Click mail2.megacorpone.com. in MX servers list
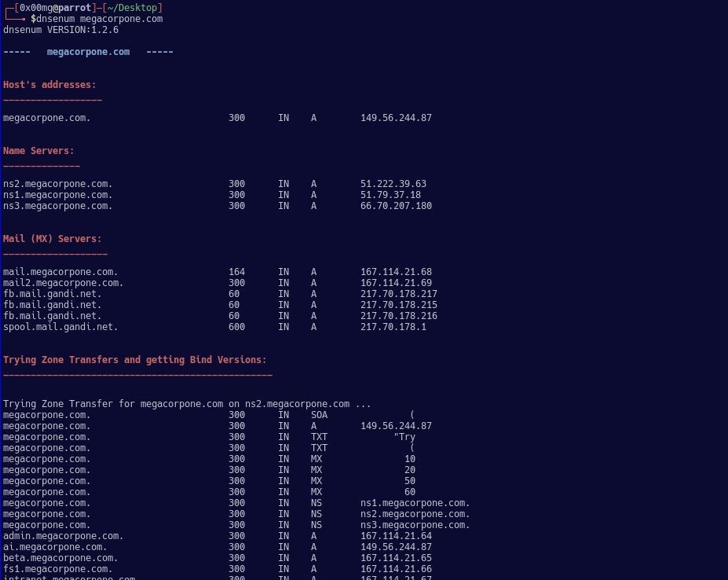728x580 pixels. (63, 283)
